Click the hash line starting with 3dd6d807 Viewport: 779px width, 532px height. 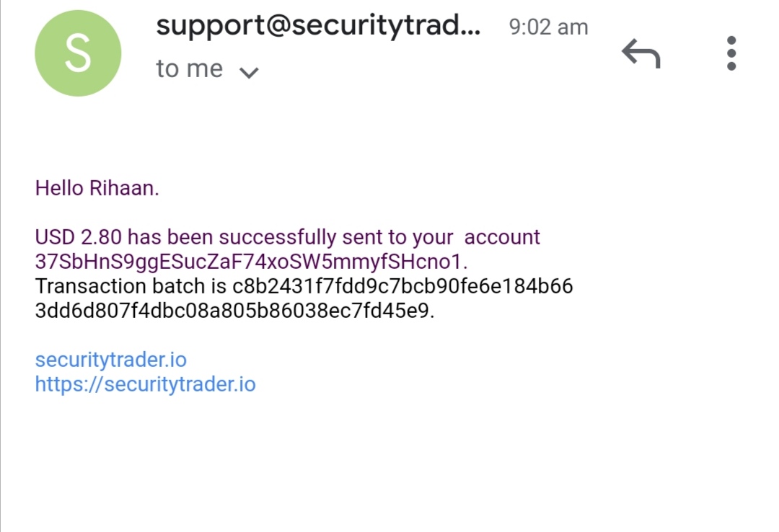click(234, 311)
